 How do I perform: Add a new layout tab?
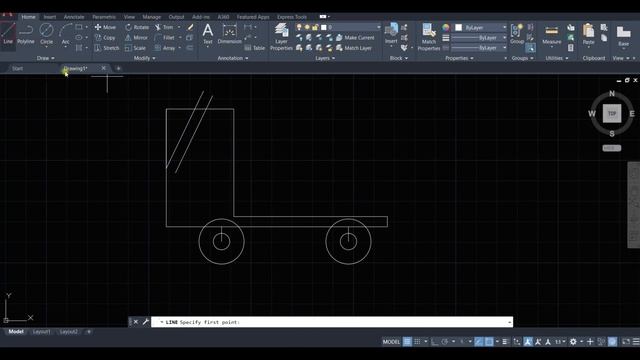[x=89, y=332]
